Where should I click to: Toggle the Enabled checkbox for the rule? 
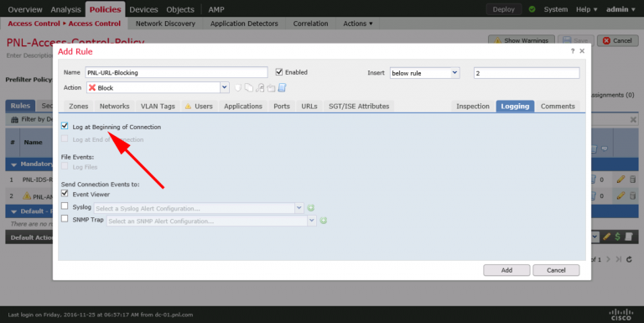point(279,72)
